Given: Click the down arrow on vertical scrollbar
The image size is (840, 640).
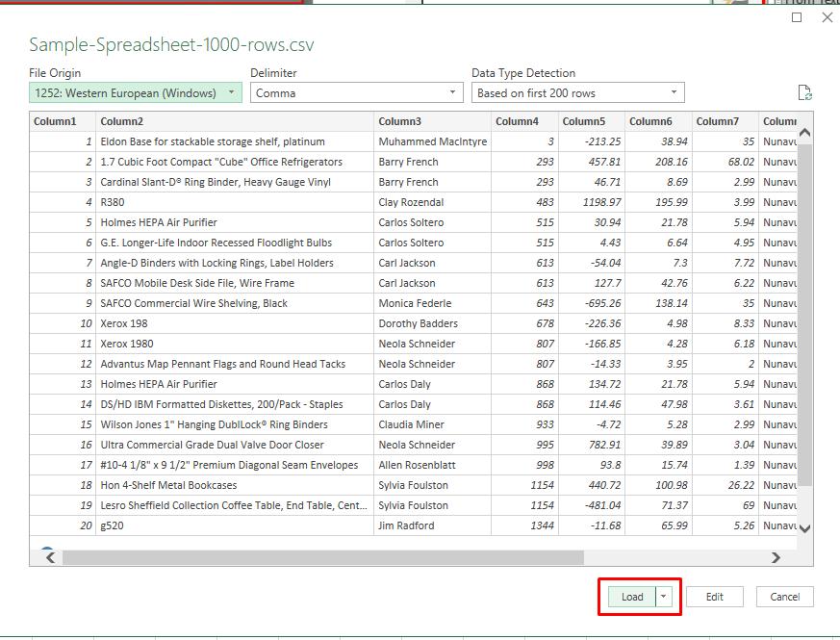Looking at the screenshot, I should [x=803, y=527].
